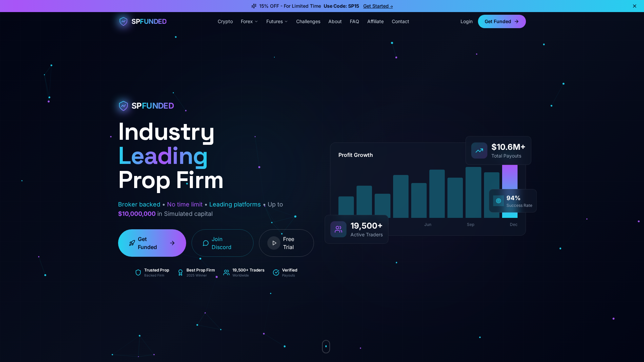Image resolution: width=644 pixels, height=362 pixels.
Task: Open the Futures dropdown in the navbar
Action: click(x=277, y=21)
